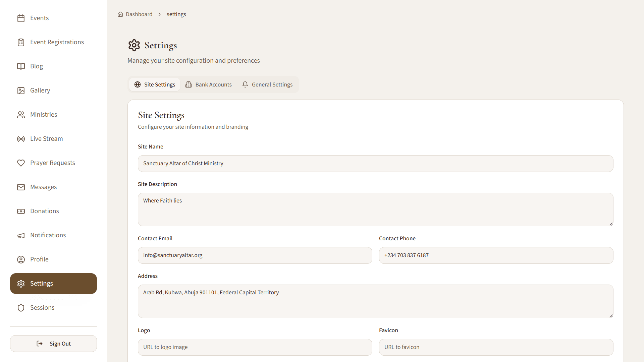Screen dimensions: 644x362
Task: Click the Profile user circle icon
Action: 21,259
